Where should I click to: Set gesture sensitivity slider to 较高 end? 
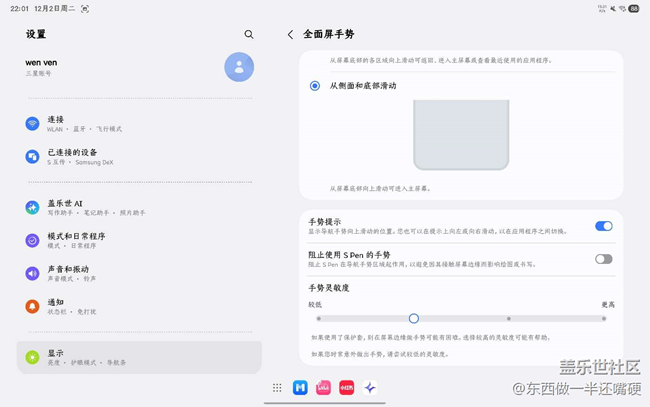603,319
